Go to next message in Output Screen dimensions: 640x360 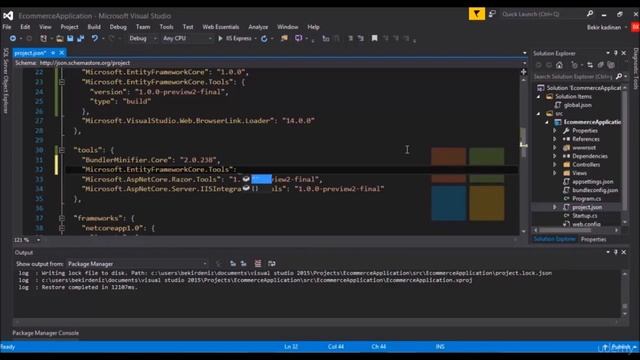[x=244, y=264]
